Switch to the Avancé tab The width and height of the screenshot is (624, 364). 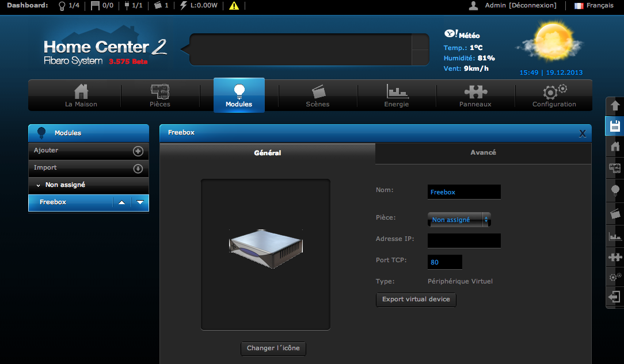483,153
